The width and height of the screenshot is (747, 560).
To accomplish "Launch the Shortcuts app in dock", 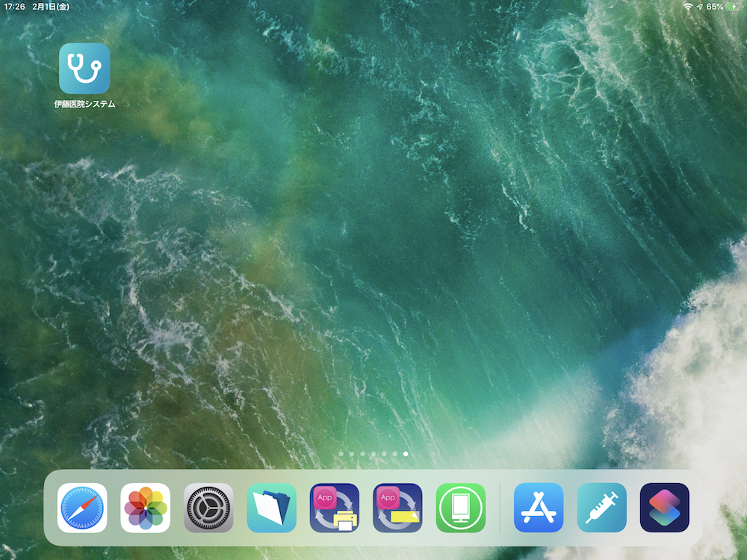I will [665, 508].
